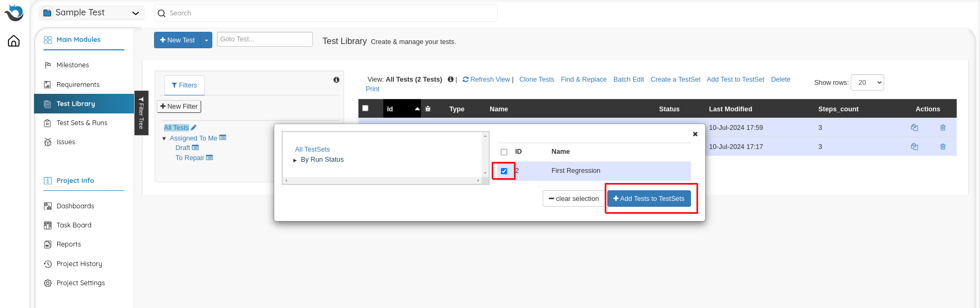Viewport: 980px width, 308px height.
Task: Check the select-all box in tests table
Action: point(365,108)
